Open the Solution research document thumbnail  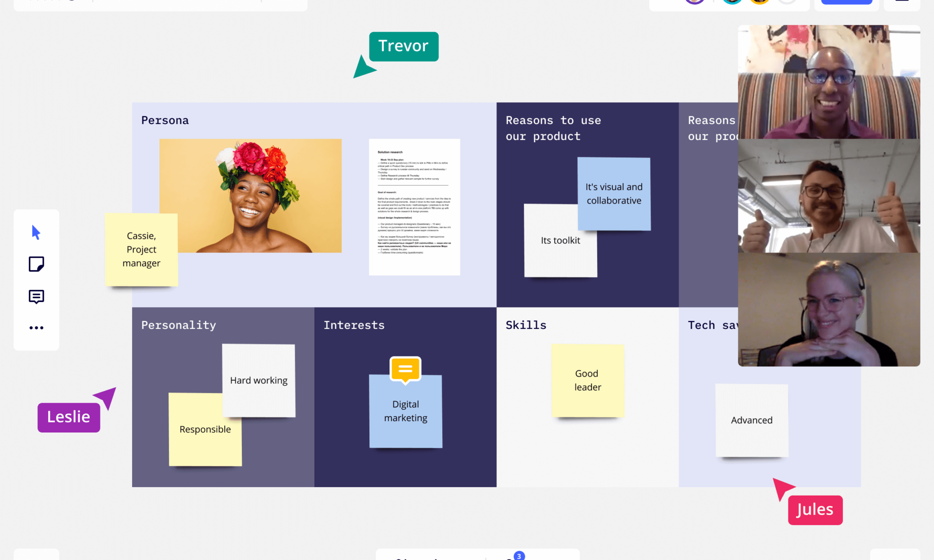pos(414,207)
